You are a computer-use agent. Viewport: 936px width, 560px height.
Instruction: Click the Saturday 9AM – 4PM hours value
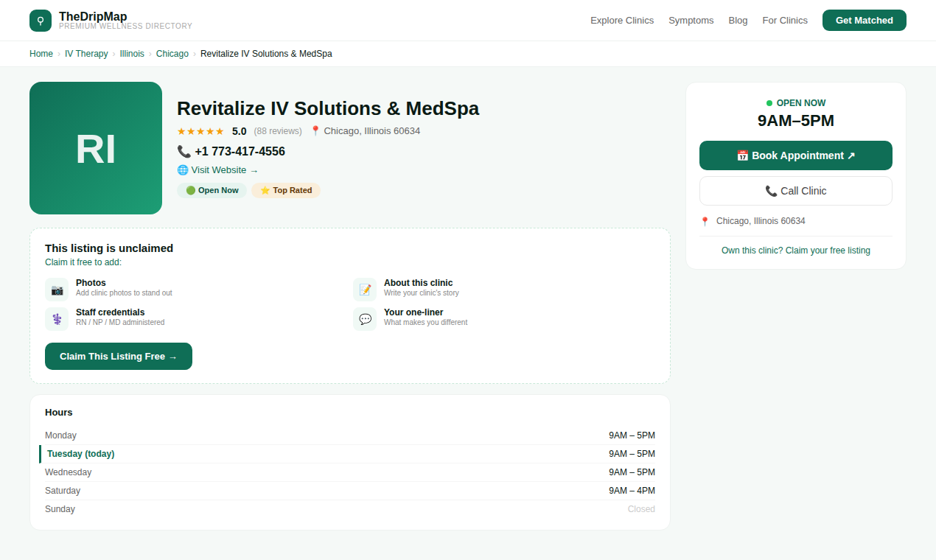[632, 491]
